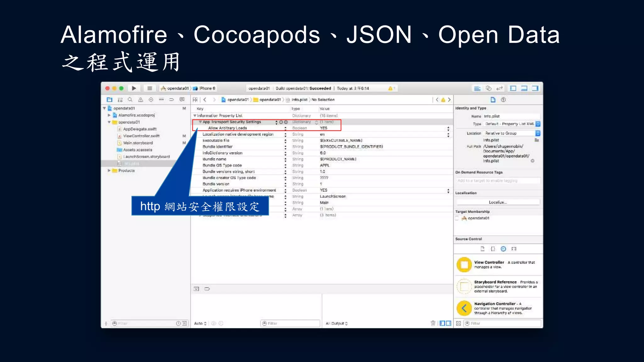
Task: Open the Auto variables view dropdown
Action: 200,323
